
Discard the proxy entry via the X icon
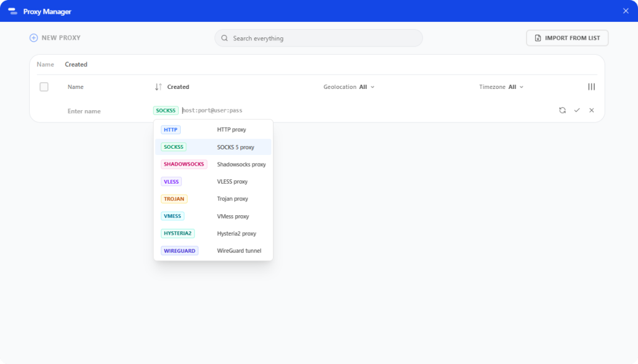tap(591, 110)
